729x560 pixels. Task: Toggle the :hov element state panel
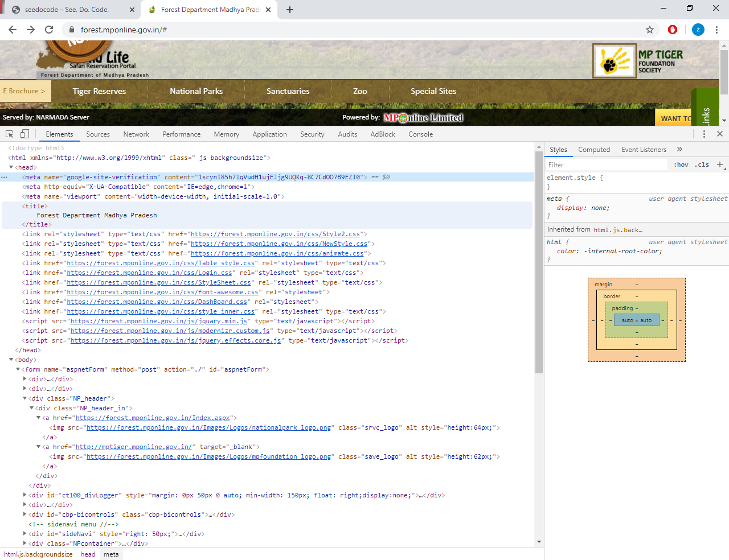(x=681, y=165)
